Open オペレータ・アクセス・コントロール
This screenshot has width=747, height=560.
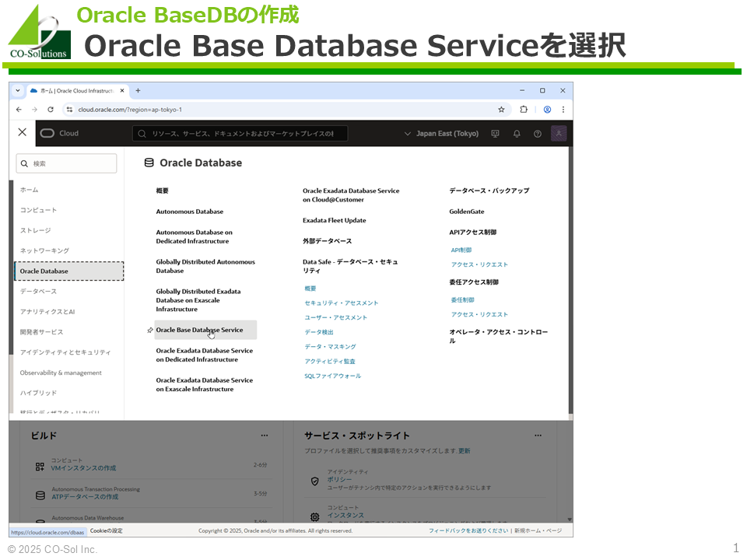click(499, 336)
